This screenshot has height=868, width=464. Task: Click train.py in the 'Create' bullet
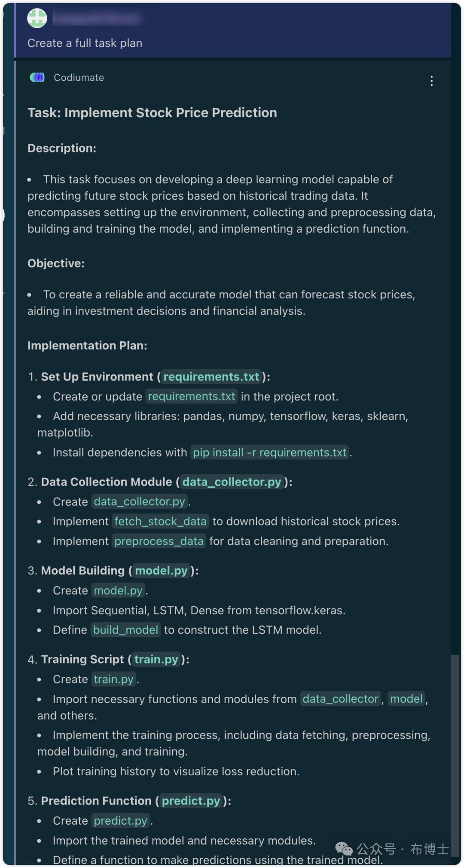pyautogui.click(x=113, y=679)
